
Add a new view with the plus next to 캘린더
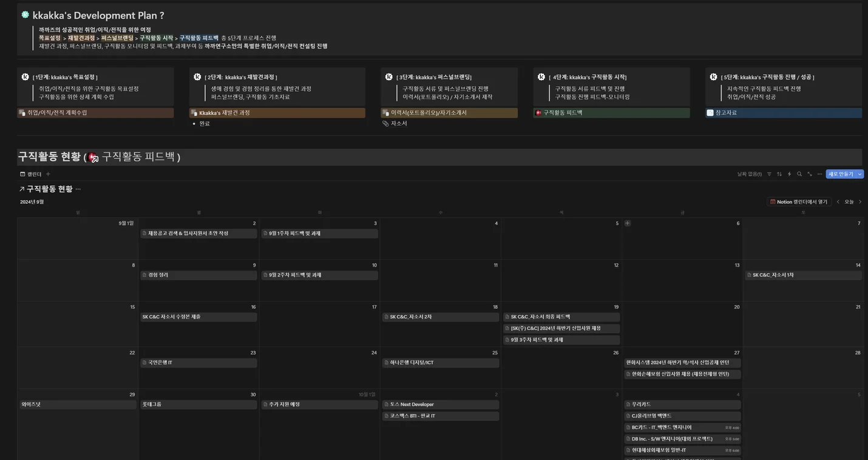tap(48, 174)
